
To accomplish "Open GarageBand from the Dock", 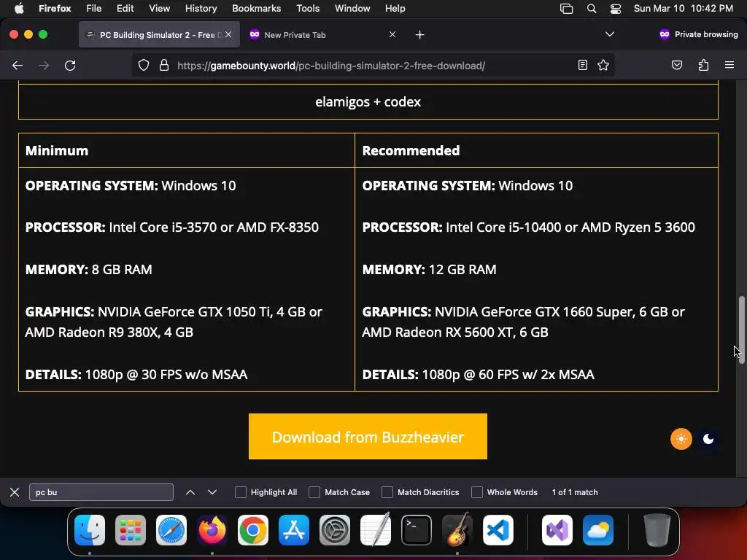I will click(457, 529).
